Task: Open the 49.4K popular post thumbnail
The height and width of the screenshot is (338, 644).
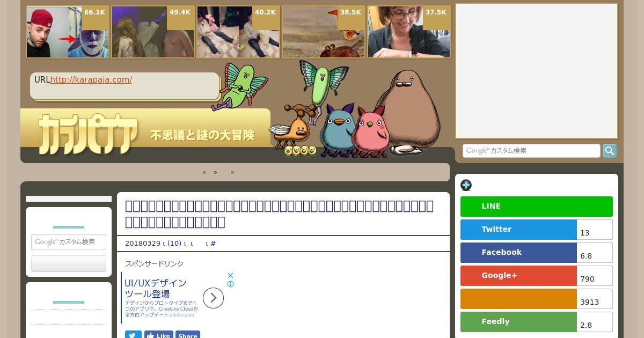Action: pos(153,32)
